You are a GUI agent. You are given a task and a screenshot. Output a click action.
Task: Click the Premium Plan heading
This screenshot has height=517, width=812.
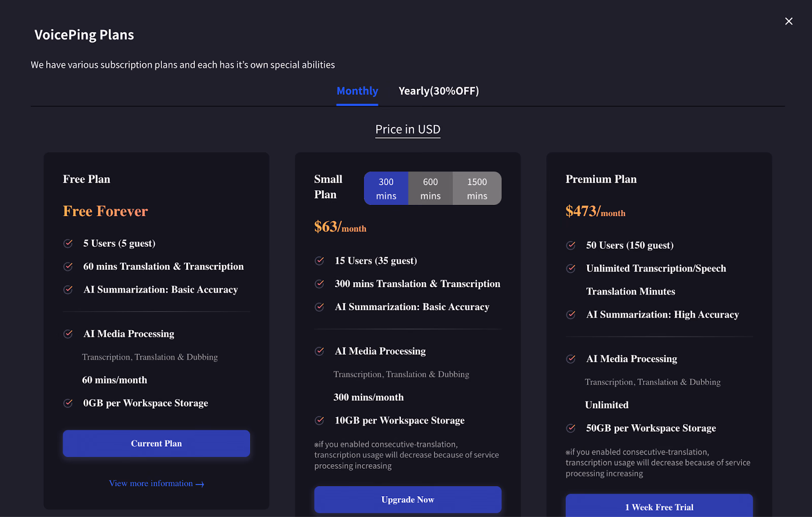coord(601,179)
